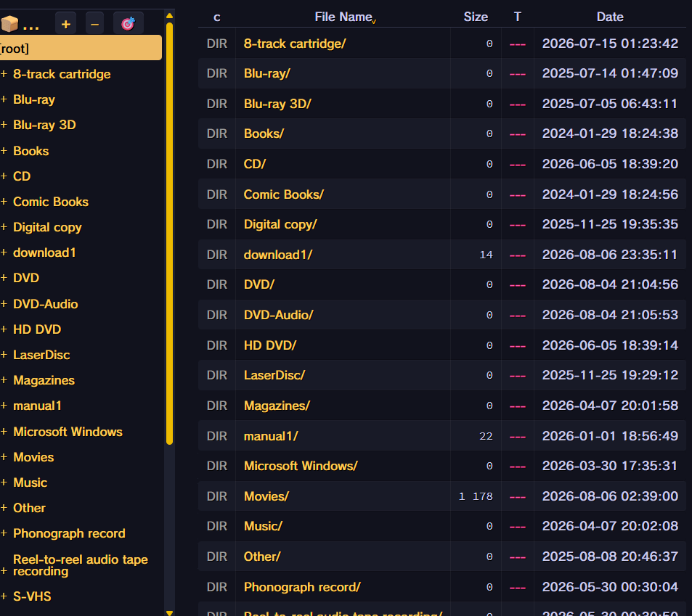Open the Other/ folder link
This screenshot has height=616, width=692.
point(262,557)
